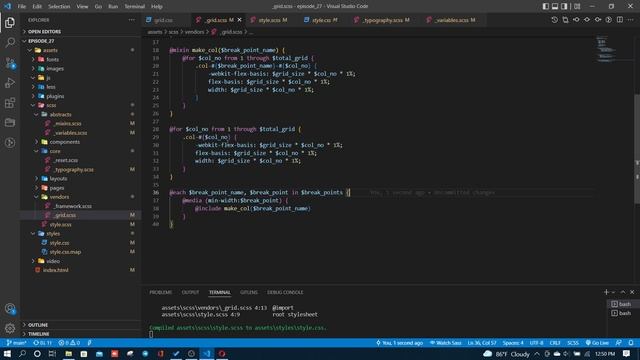This screenshot has height=360, width=640.
Task: Toggle the bottom panel layout icon
Action: click(555, 6)
